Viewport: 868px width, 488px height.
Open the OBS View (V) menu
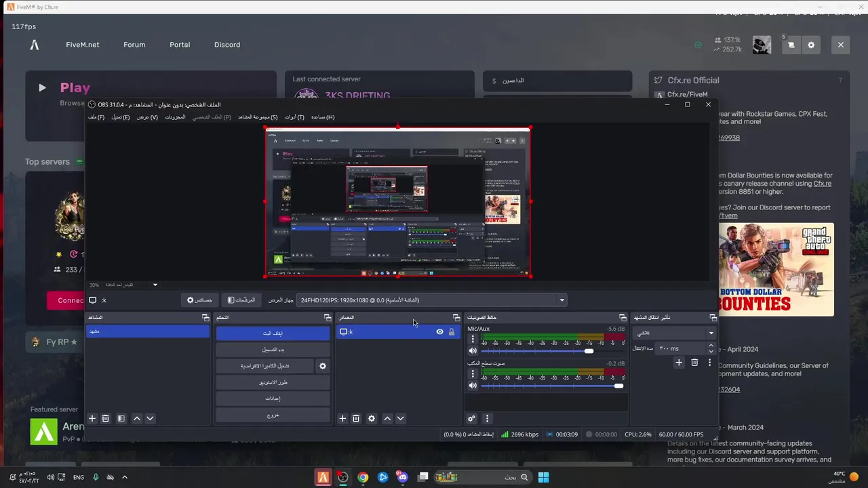tap(147, 117)
